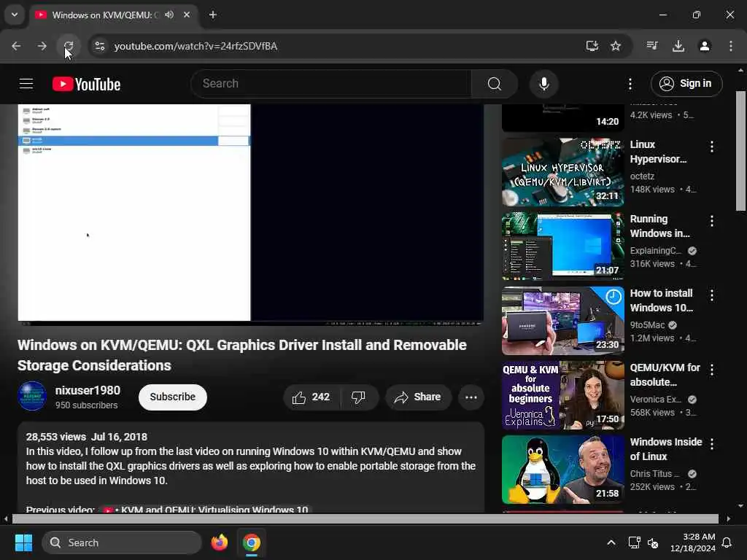Open Chrome profile icon
Screen dimensions: 747x560
705,46
